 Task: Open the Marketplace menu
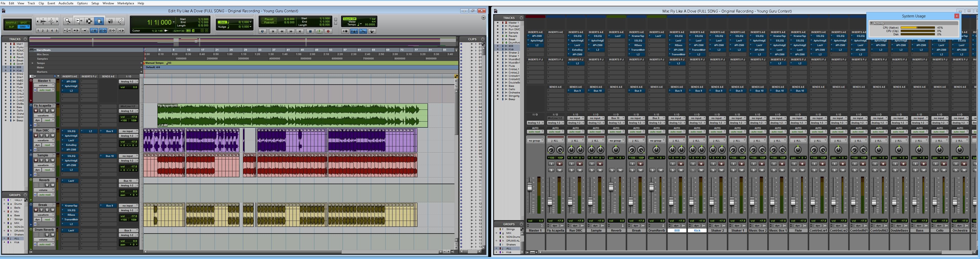coord(125,3)
